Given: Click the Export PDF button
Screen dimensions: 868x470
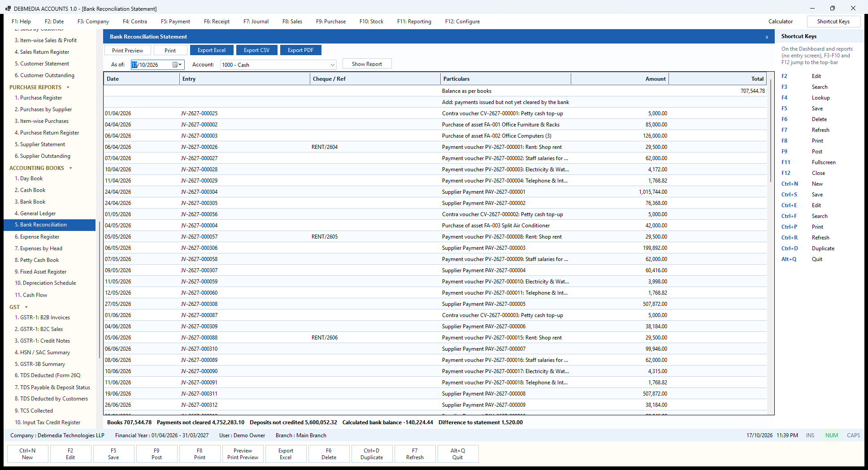Looking at the screenshot, I should [300, 50].
